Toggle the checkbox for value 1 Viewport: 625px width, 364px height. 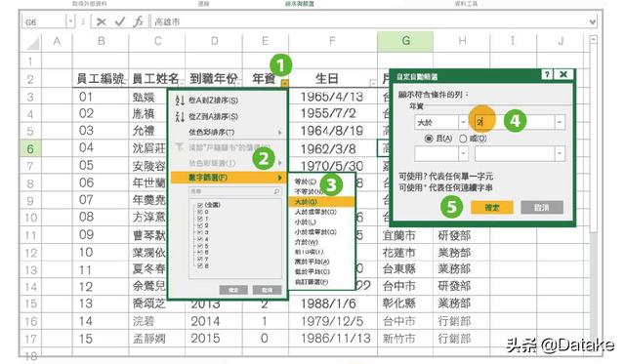(x=200, y=219)
